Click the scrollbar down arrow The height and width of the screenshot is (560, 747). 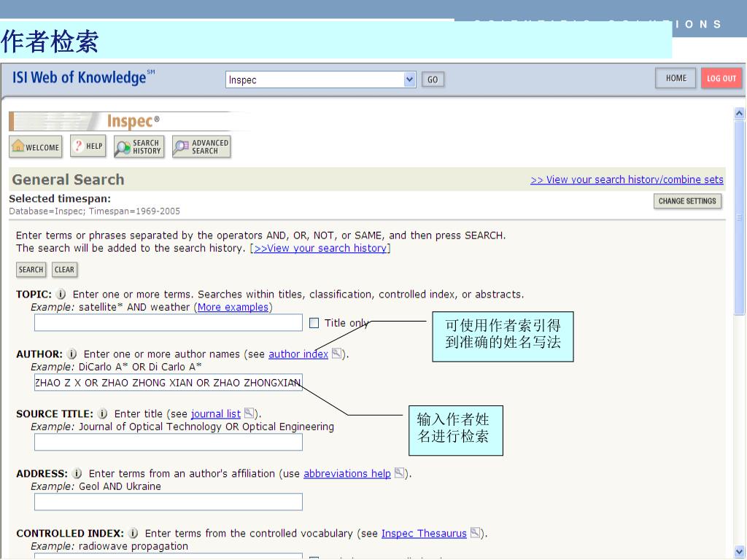click(739, 551)
